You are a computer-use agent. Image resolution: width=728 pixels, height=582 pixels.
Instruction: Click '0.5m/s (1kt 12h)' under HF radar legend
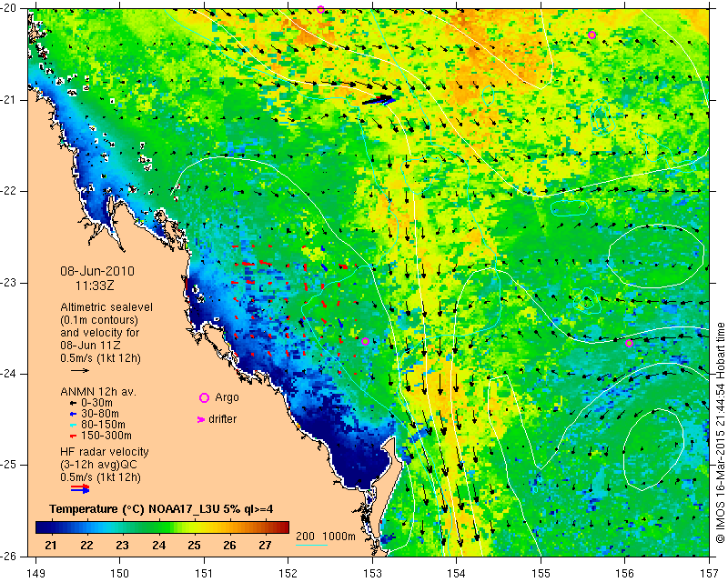[x=100, y=477]
